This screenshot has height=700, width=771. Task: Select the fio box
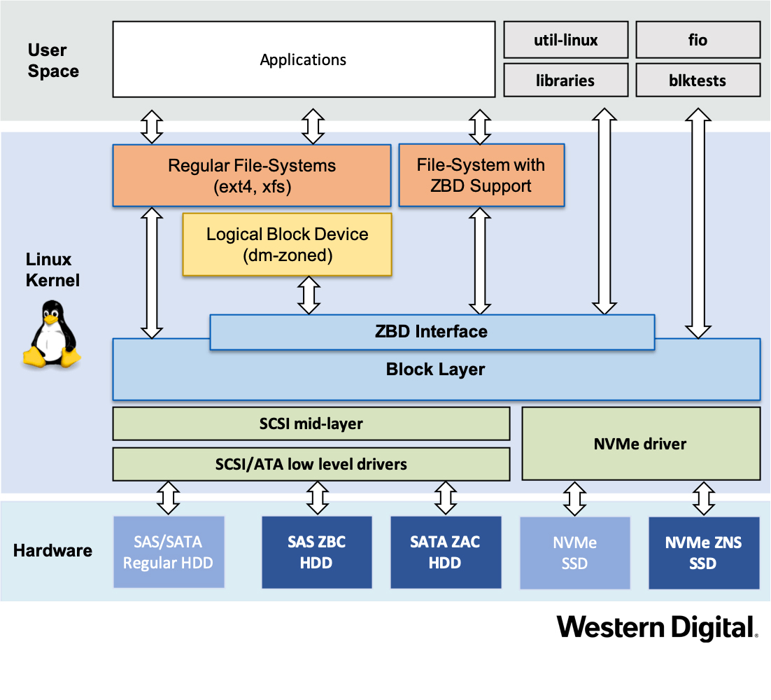click(698, 40)
